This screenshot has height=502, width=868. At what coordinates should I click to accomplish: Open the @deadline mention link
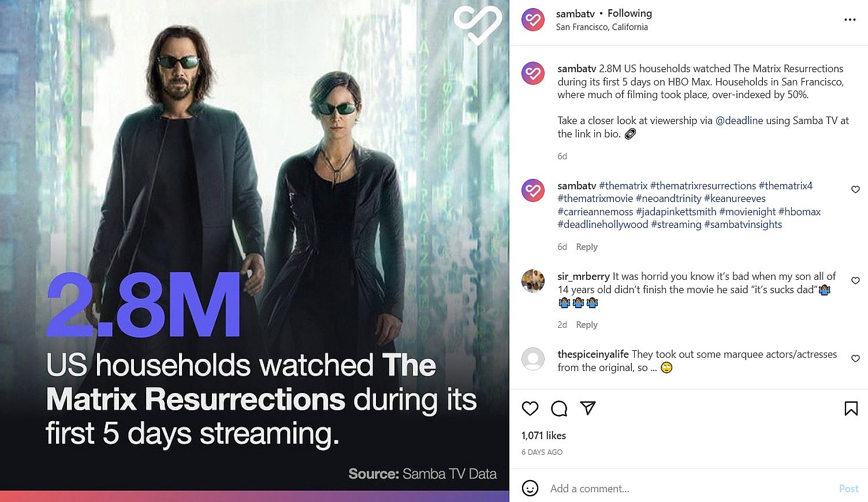tap(739, 121)
